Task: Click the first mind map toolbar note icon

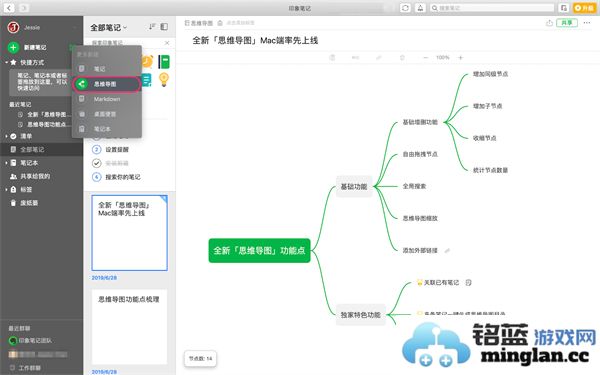Action: (x=332, y=57)
